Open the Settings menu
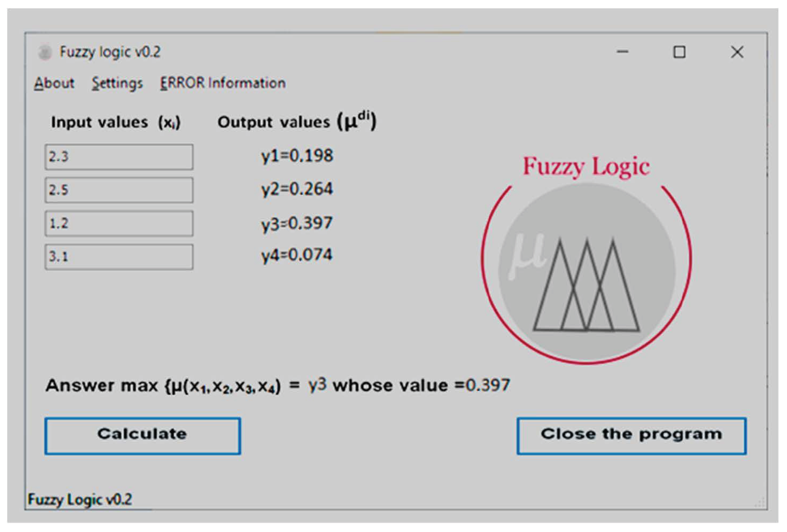787x532 pixels. coord(117,83)
